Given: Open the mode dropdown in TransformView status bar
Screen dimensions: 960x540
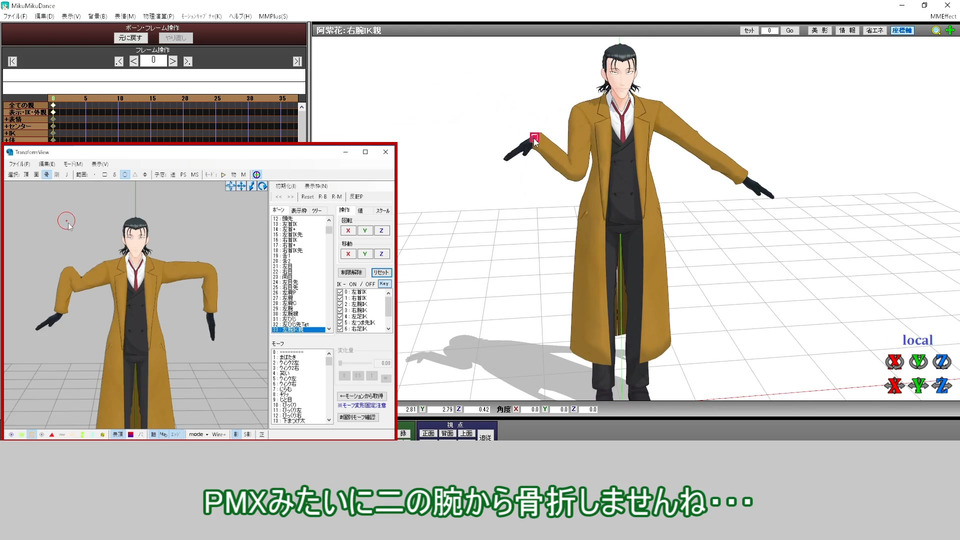Looking at the screenshot, I should pos(198,434).
